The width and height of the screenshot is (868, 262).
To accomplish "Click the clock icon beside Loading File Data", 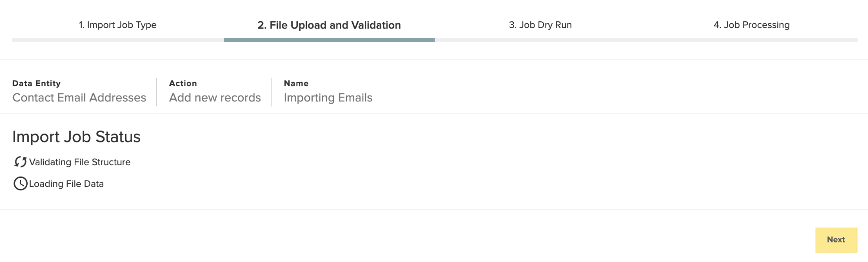I will click(20, 183).
